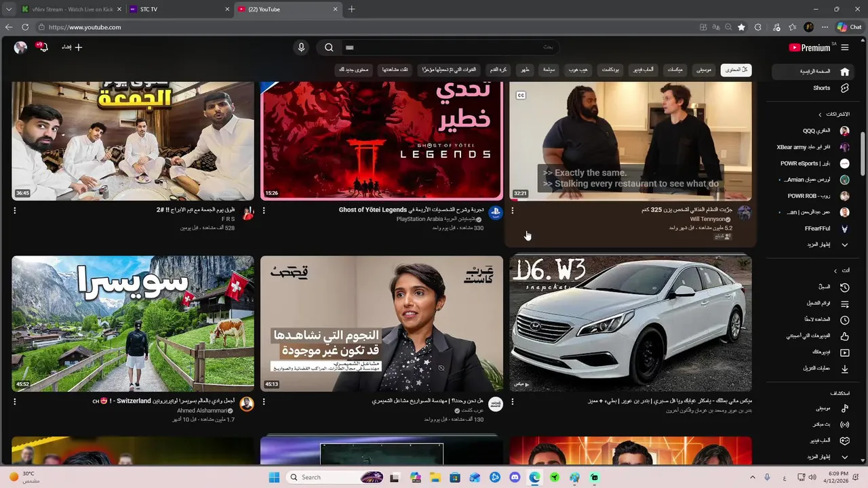868x488 pixels.
Task: Open Switzerland video thumbnail
Action: point(133,323)
